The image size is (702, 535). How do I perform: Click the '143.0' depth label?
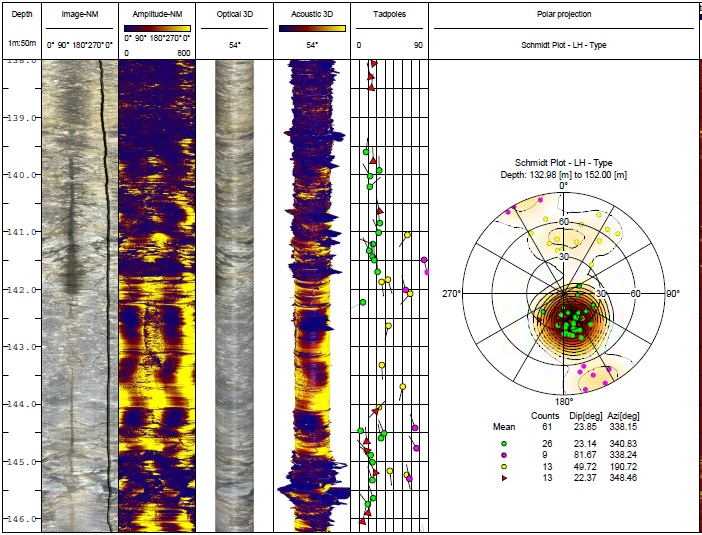pyautogui.click(x=21, y=347)
